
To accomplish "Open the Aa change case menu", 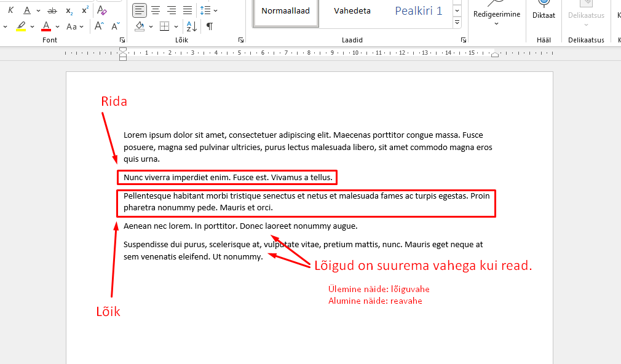I will click(x=74, y=27).
